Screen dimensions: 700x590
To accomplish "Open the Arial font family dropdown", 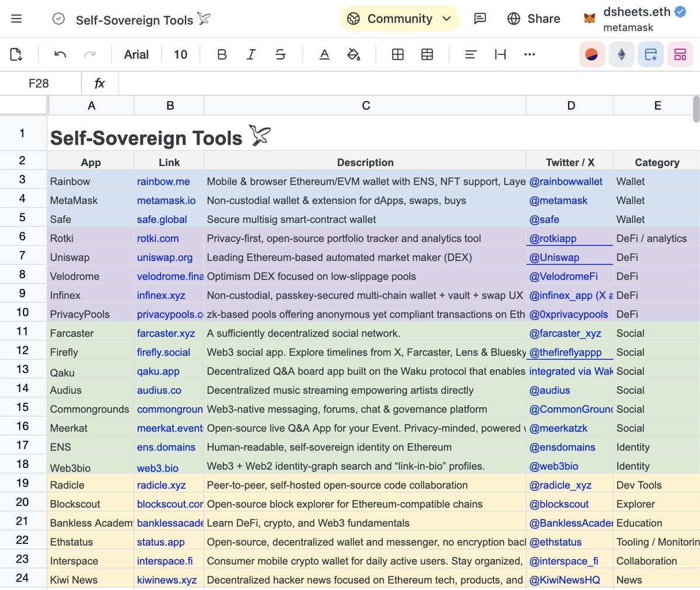I will [136, 54].
